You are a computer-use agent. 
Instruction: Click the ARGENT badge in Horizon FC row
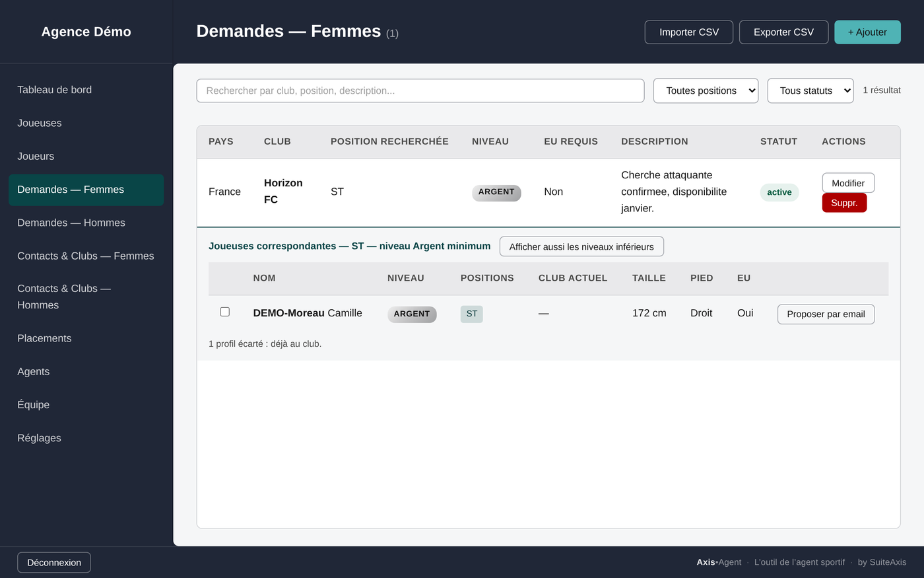pyautogui.click(x=496, y=192)
